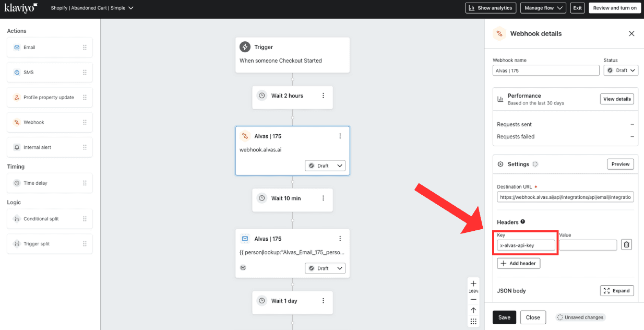Click the Headers help info icon
Image resolution: width=644 pixels, height=330 pixels.
pos(523,222)
